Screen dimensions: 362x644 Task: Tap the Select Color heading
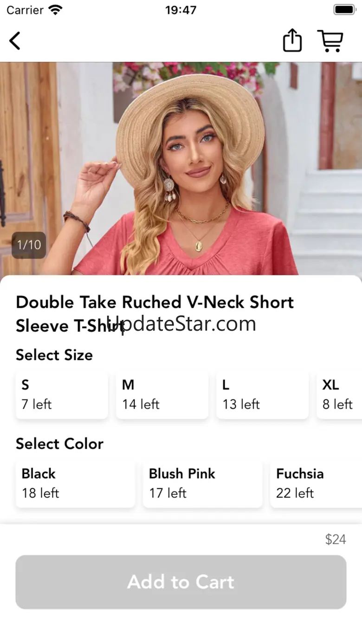tap(59, 443)
